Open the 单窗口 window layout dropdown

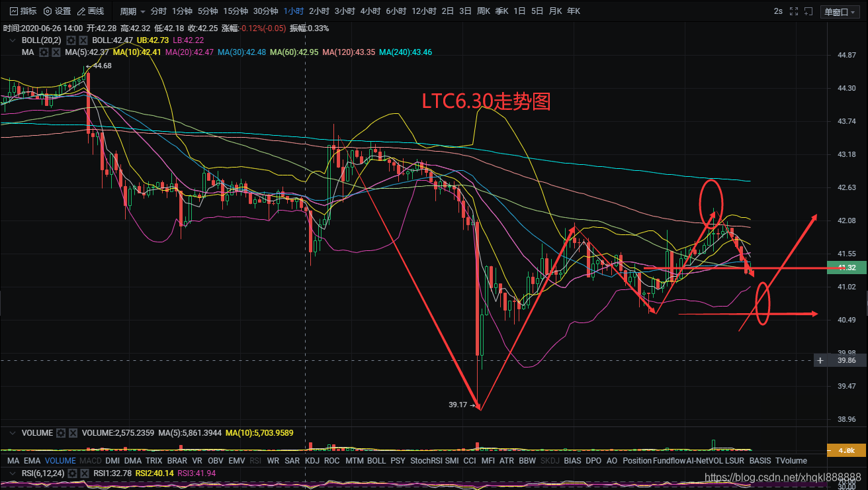coord(840,11)
